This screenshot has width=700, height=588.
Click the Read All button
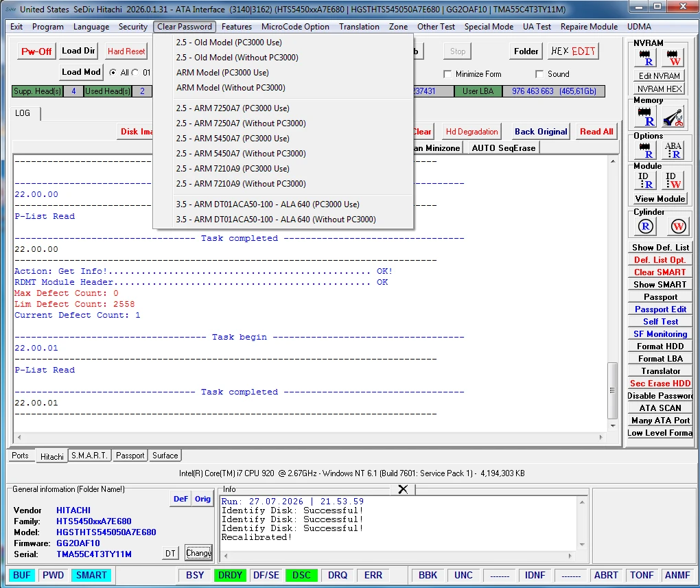click(596, 132)
